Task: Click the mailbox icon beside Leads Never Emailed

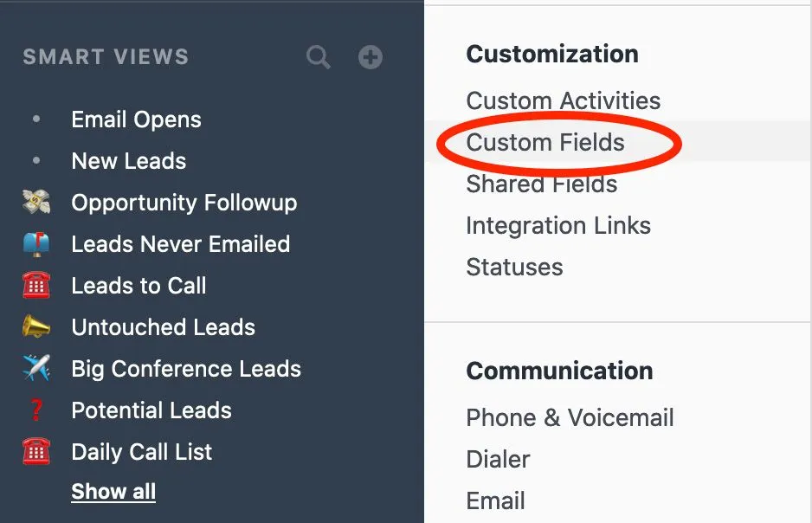Action: coord(36,244)
